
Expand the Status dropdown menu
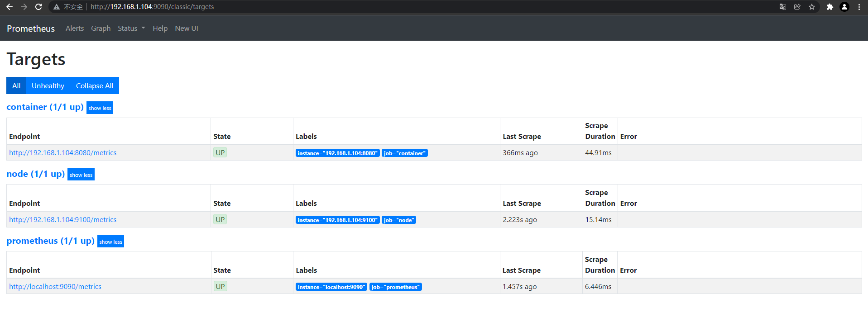131,28
